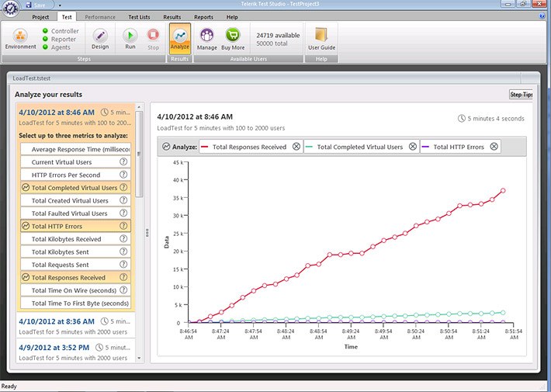Click the help icon at top right
This screenshot has width=551, height=392.
[542, 16]
